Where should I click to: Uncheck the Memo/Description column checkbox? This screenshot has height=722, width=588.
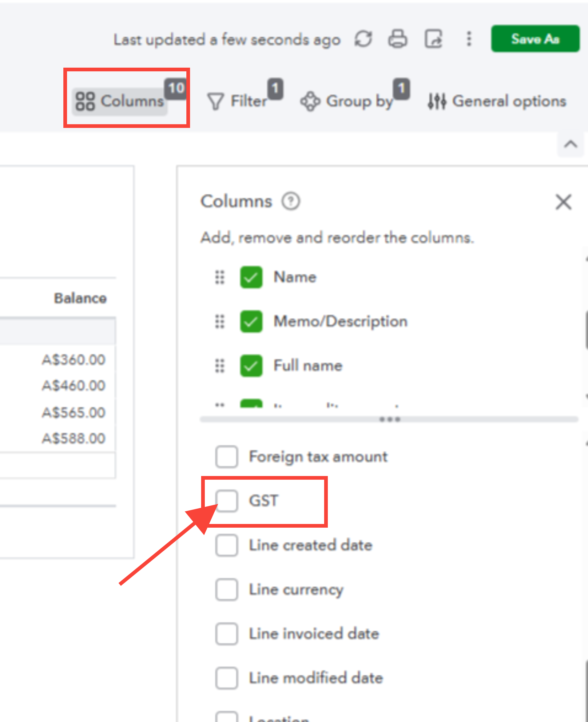(x=251, y=321)
